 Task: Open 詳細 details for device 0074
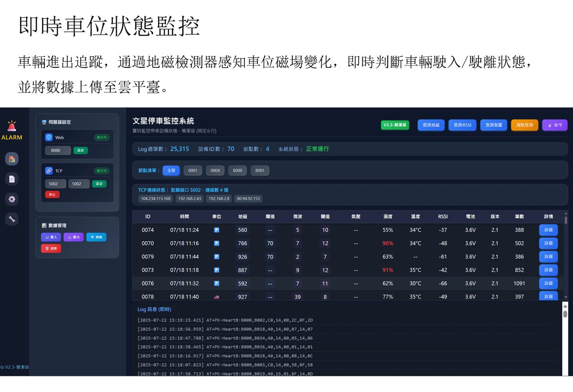[x=548, y=230]
